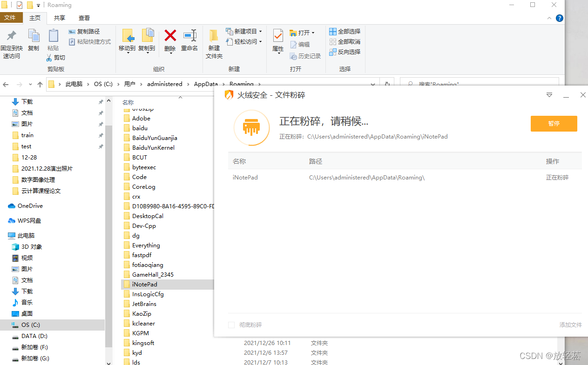Open the address bar history dropdown
588x365 pixels.
click(x=373, y=85)
